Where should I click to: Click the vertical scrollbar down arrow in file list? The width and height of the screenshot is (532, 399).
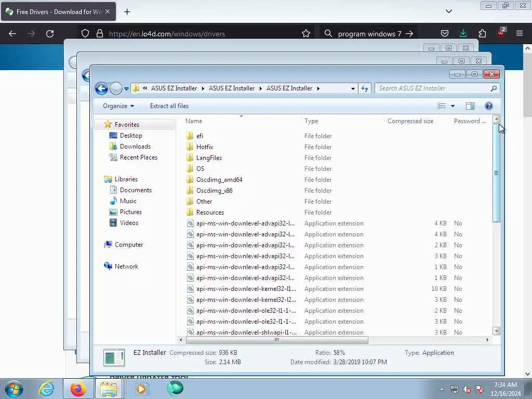[x=496, y=331]
